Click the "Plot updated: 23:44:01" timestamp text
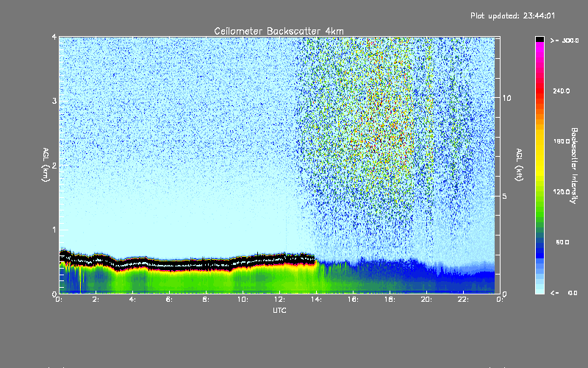This screenshot has width=588, height=368. 512,15
